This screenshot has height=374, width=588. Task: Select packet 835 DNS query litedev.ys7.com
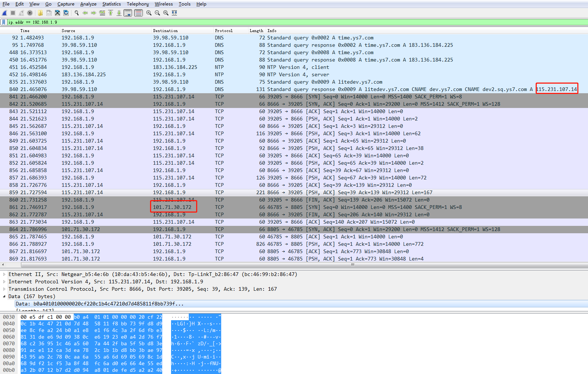tap(294, 82)
